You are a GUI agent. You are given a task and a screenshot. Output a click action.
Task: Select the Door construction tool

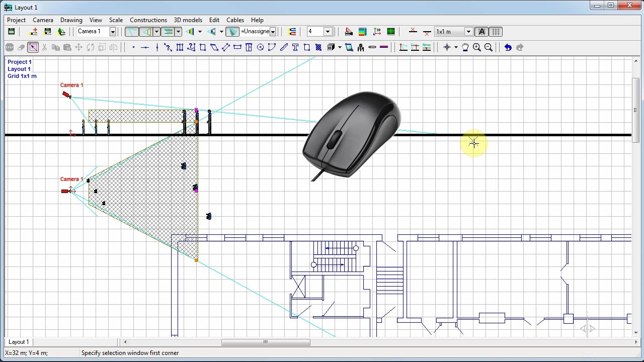pos(249,47)
